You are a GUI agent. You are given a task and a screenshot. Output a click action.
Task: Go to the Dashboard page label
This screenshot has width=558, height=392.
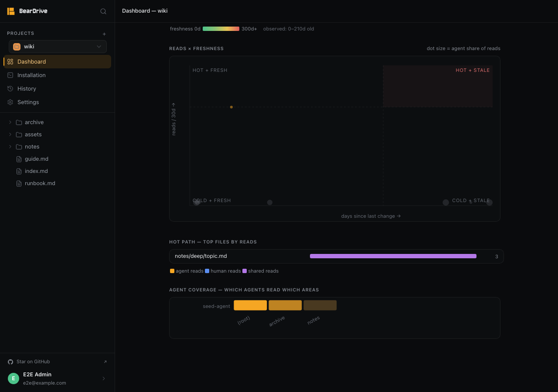(x=31, y=62)
